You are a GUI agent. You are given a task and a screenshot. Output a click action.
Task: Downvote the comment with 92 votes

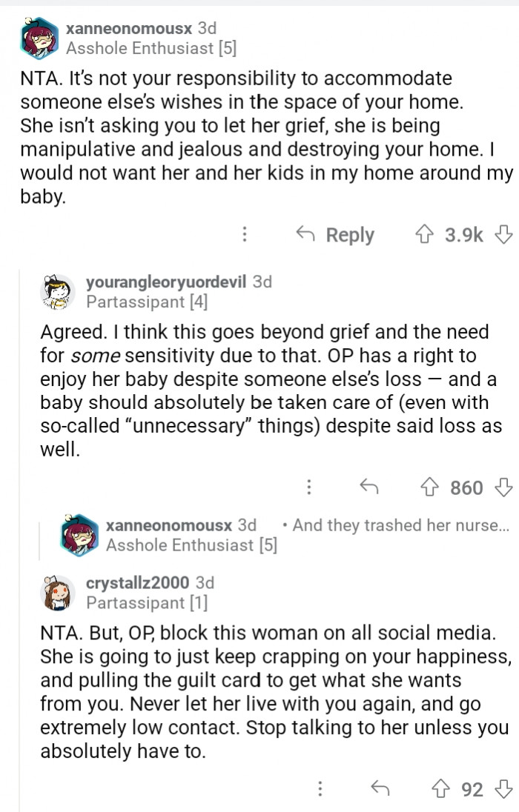point(504,789)
